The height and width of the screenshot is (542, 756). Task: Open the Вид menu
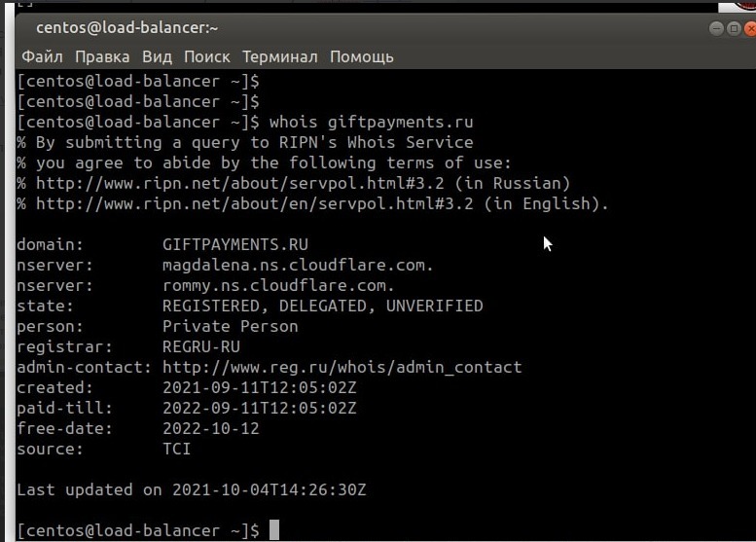pyautogui.click(x=157, y=56)
